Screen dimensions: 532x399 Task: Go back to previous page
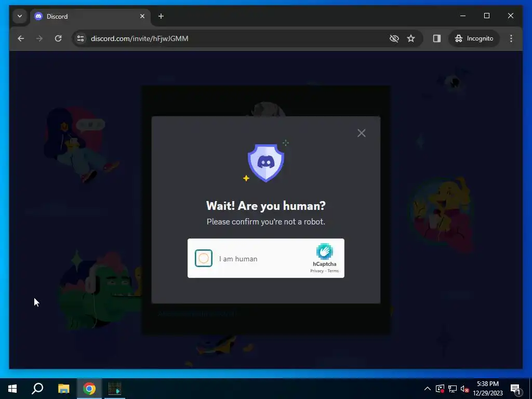[21, 38]
